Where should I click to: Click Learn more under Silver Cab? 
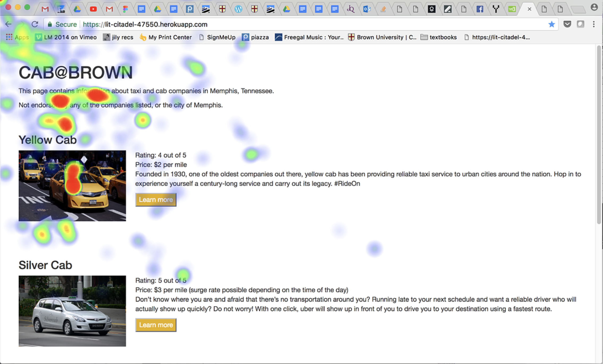pos(156,325)
